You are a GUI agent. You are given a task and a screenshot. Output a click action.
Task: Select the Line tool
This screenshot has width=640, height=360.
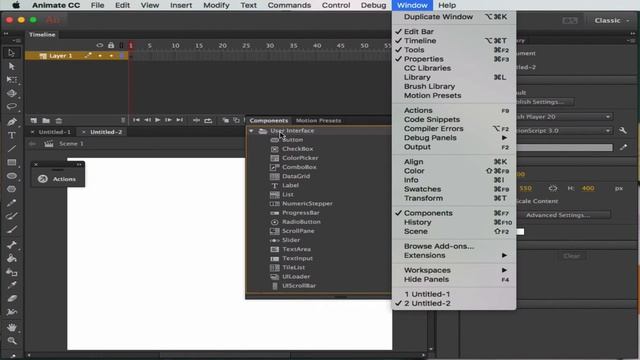coord(11,149)
